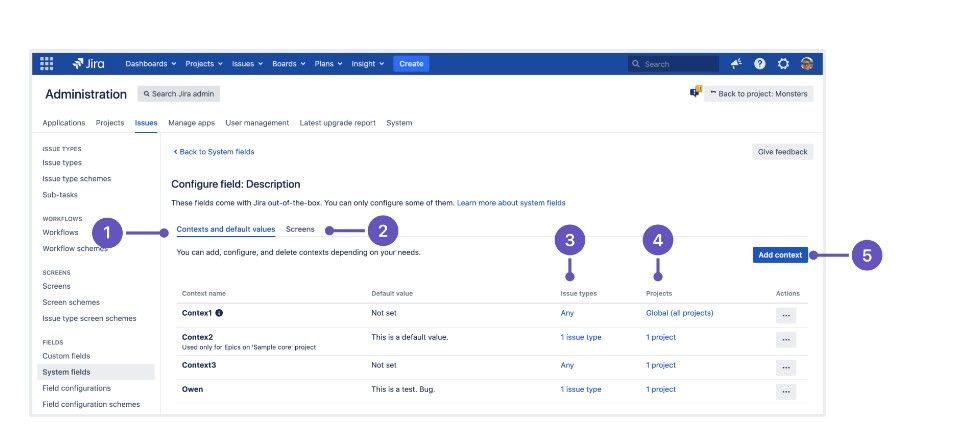
Task: Open the Manage apps tab
Action: [x=192, y=123]
